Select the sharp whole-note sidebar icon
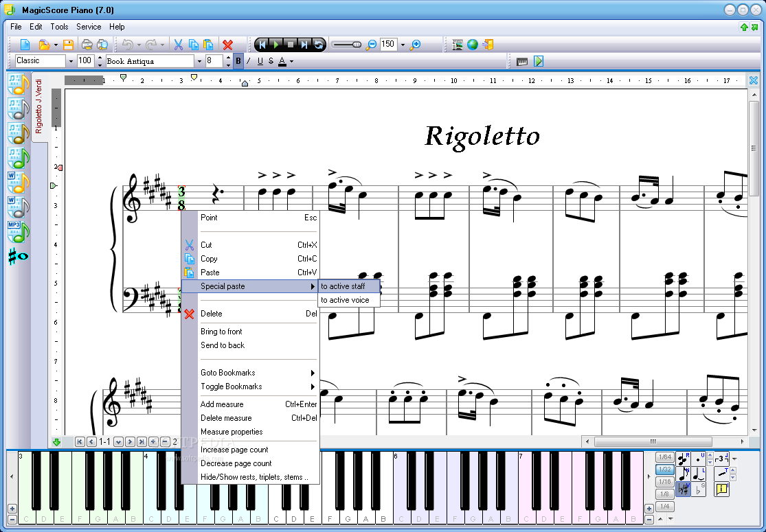This screenshot has height=532, width=766. [x=18, y=256]
